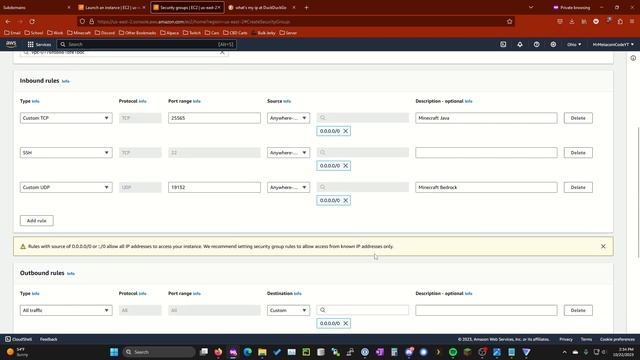Image resolution: width=640 pixels, height=360 pixels.
Task: Remove 0.0.0.0/0 from Minecraft Java rule
Action: (x=346, y=131)
